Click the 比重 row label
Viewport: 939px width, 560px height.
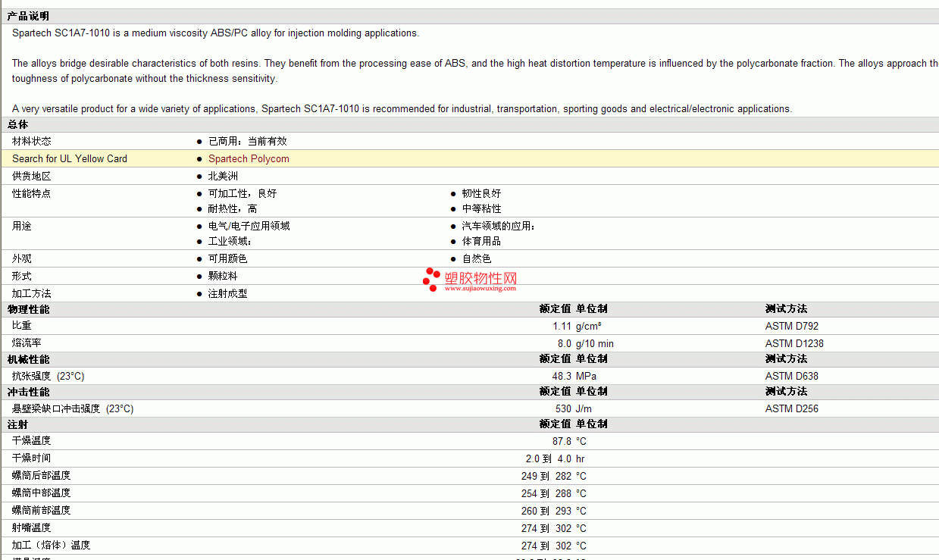coord(22,326)
